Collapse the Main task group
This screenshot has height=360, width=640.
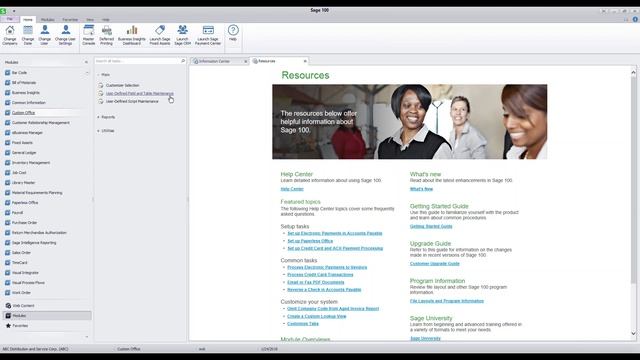coord(98,75)
